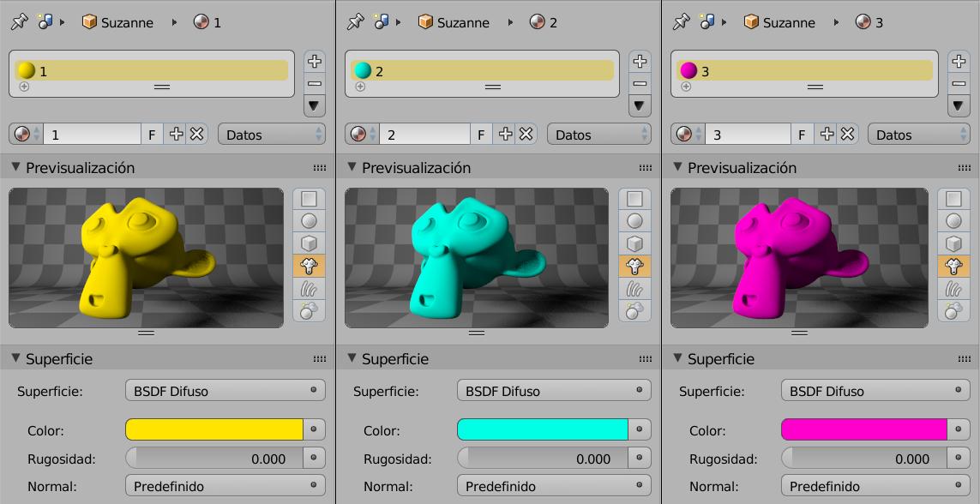Image resolution: width=980 pixels, height=504 pixels.
Task: Open BSDF Difuso surface selector for material 2
Action: [555, 390]
